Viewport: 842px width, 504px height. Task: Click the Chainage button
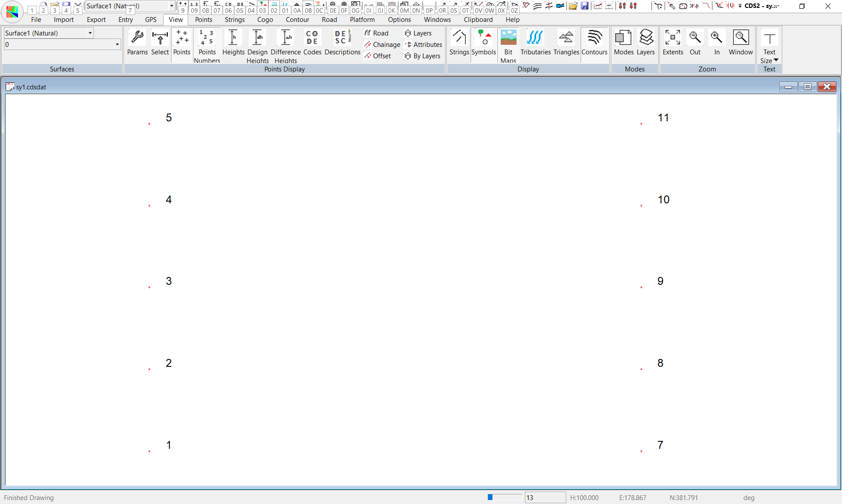point(382,45)
